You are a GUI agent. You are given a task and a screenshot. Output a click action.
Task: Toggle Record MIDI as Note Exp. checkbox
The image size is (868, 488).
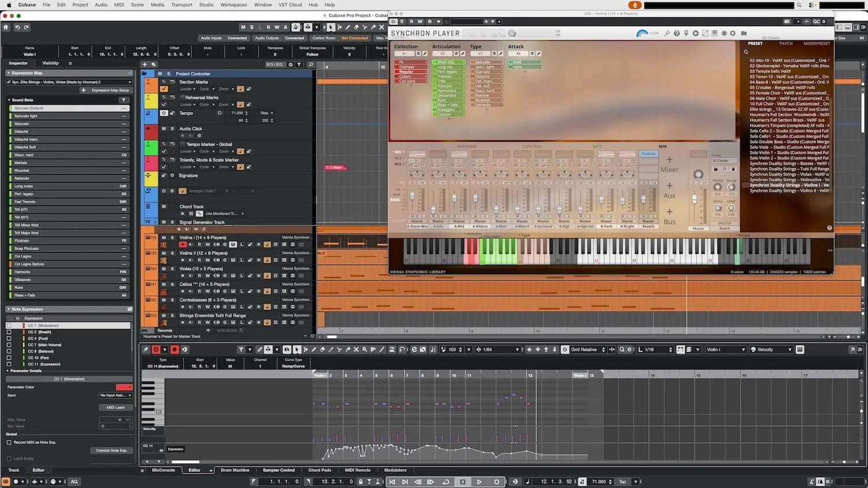(9, 442)
